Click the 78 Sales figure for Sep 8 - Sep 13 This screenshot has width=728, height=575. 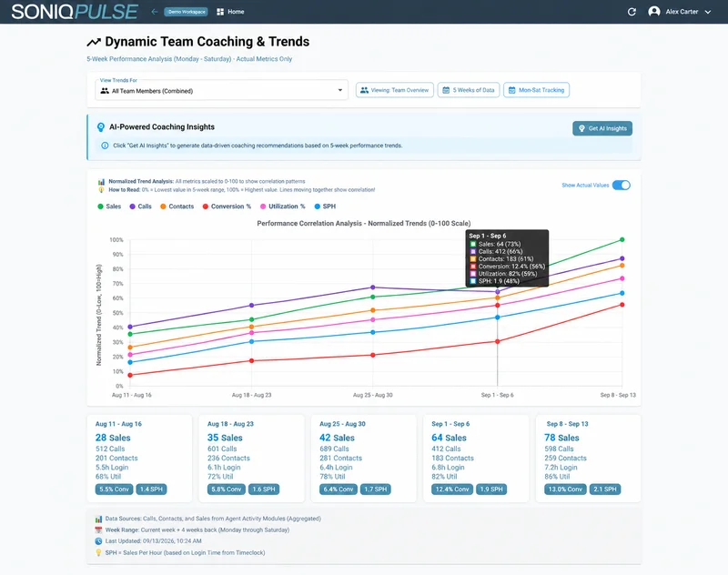[561, 438]
